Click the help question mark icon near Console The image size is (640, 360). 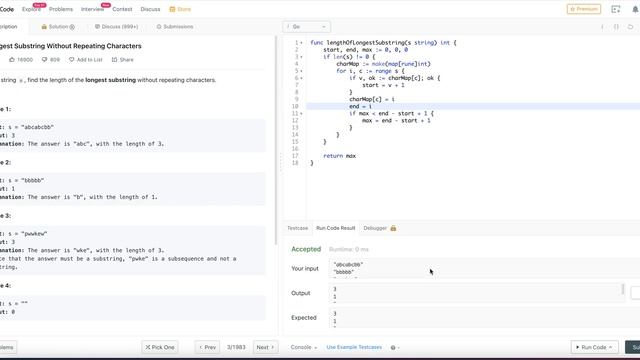pos(393,348)
